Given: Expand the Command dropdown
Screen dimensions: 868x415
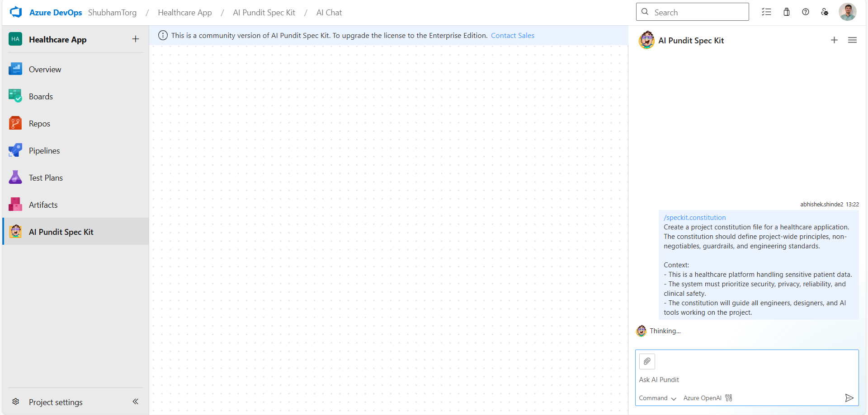Looking at the screenshot, I should (657, 398).
